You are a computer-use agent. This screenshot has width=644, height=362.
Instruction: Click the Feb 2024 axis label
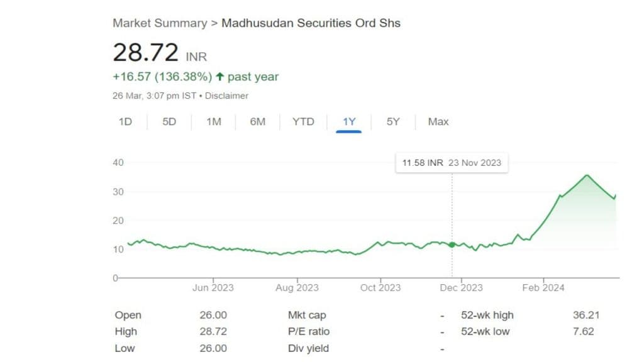[x=543, y=288]
